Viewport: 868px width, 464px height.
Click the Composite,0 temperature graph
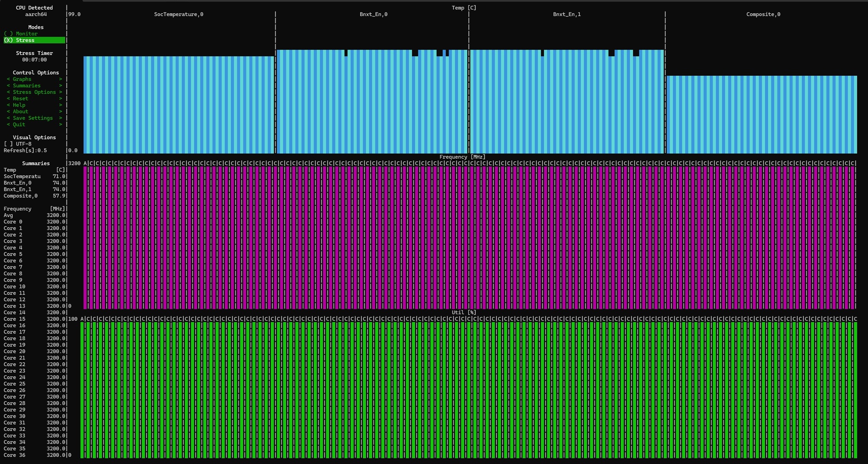coord(761,114)
